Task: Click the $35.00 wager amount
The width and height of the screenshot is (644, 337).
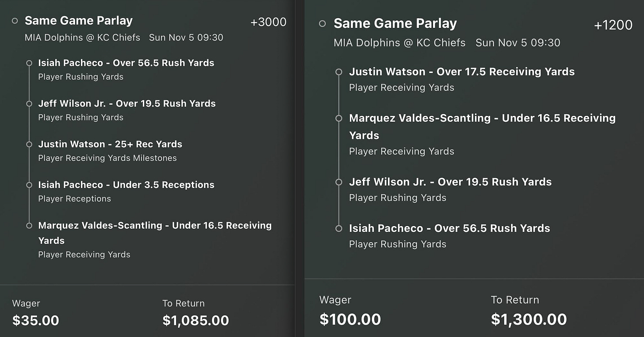Action: (35, 320)
